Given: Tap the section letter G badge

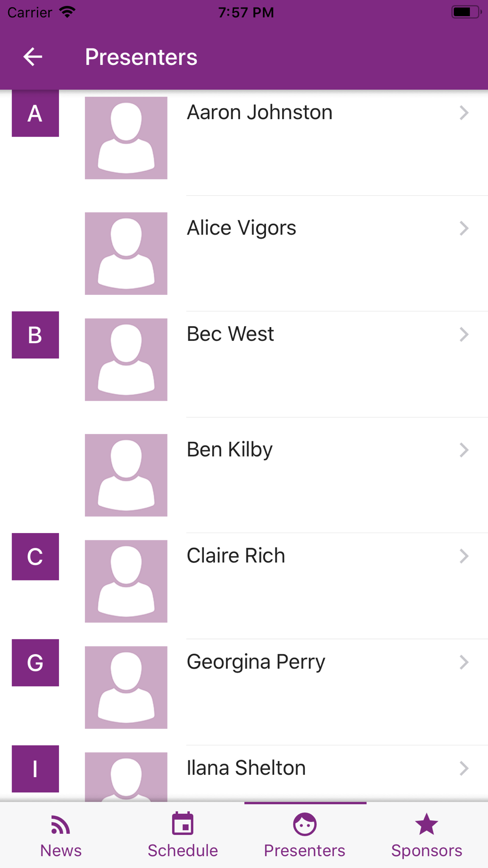Looking at the screenshot, I should [x=35, y=662].
